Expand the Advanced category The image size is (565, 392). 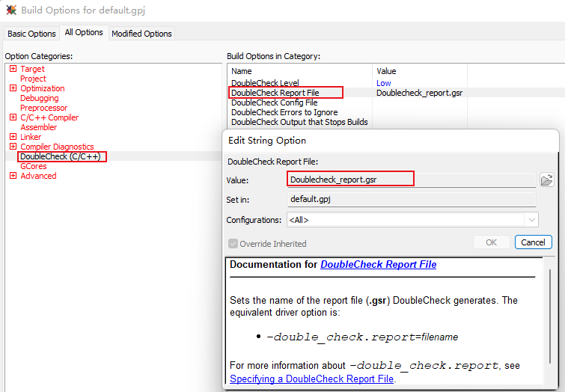click(13, 176)
